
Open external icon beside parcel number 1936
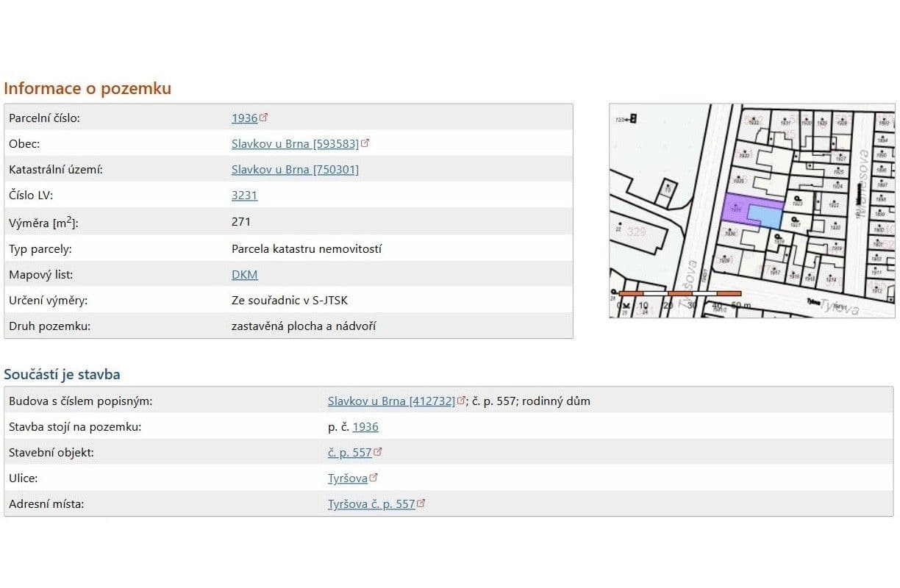coord(264,118)
